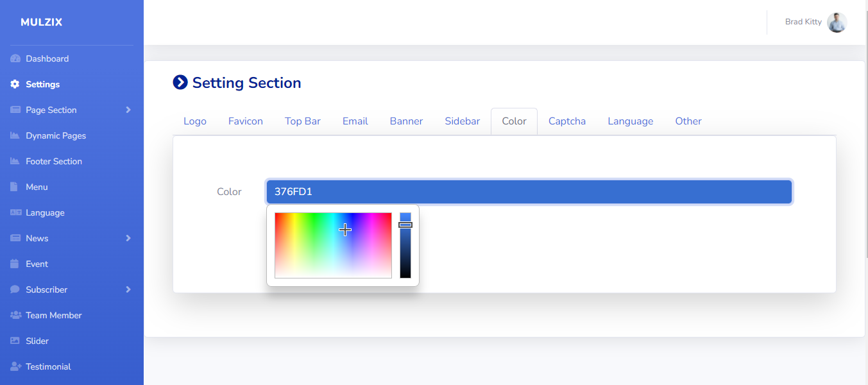868x385 pixels.
Task: Click the Dashboard gauge icon in sidebar
Action: point(15,59)
